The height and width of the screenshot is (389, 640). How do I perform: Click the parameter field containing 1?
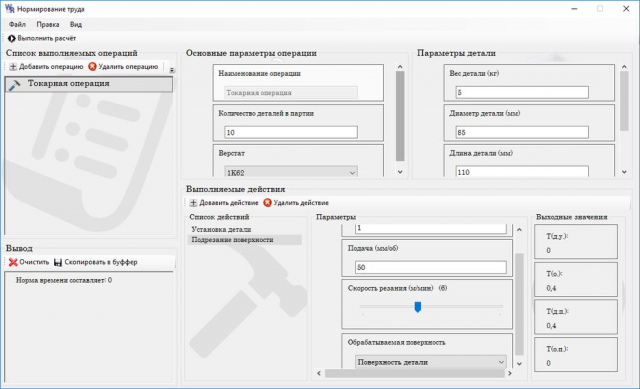tap(431, 229)
